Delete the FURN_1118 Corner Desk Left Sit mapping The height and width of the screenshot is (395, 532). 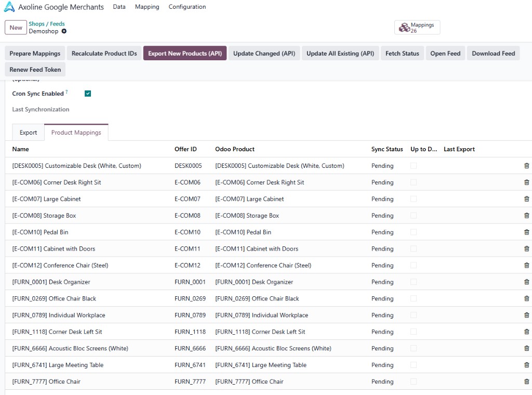pos(526,332)
